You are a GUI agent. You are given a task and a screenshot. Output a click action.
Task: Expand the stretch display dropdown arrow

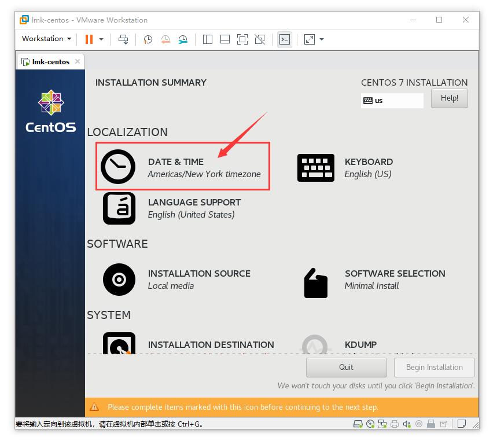point(322,39)
